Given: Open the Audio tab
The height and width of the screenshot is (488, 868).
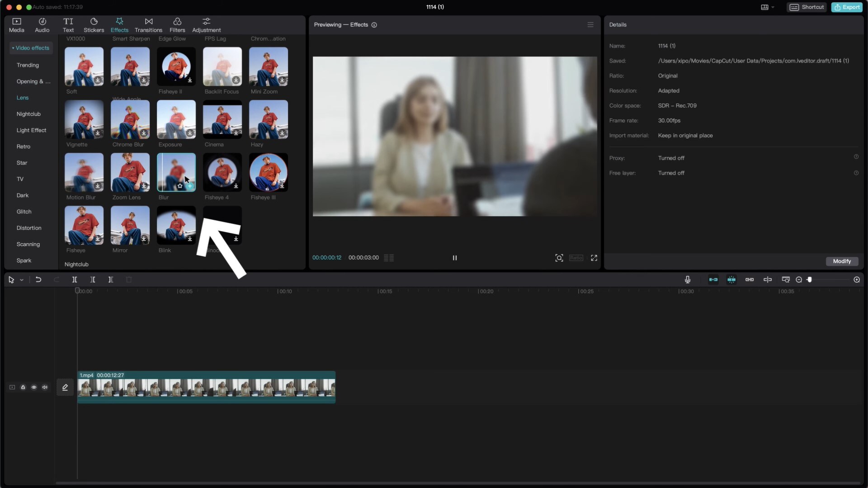Looking at the screenshot, I should (x=42, y=25).
